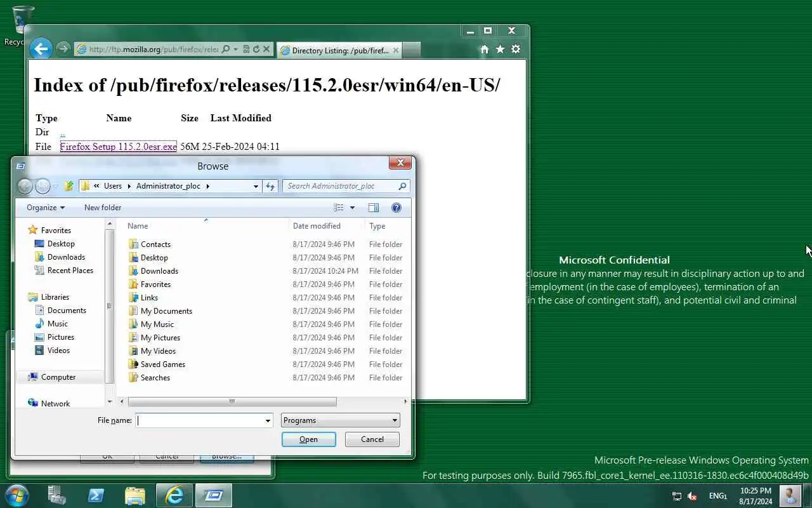Click the network icon in system tray
The image size is (812, 508).
[677, 497]
